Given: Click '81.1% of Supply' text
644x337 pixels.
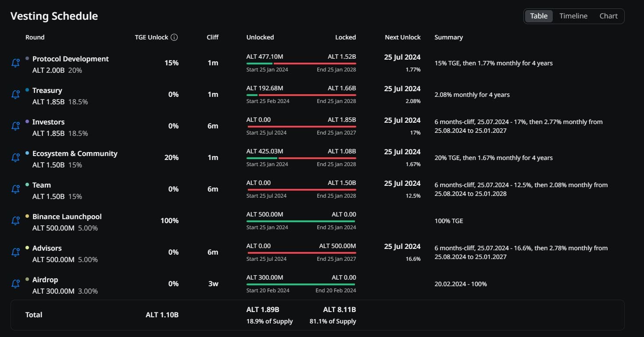Looking at the screenshot, I should click(333, 321).
